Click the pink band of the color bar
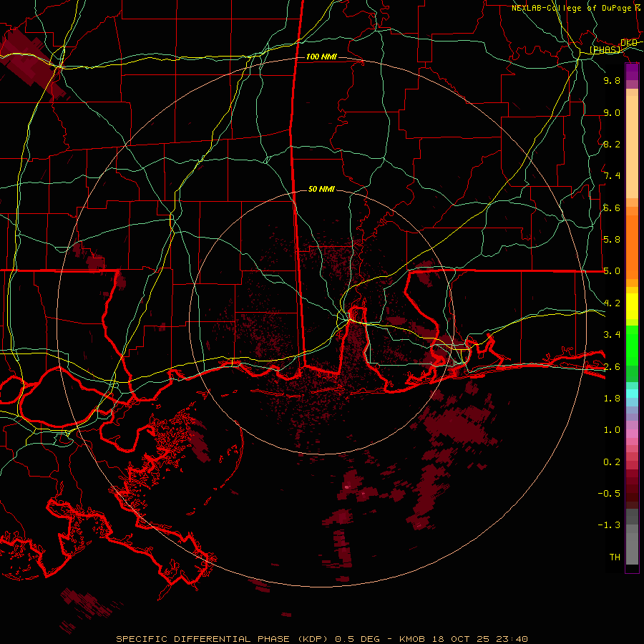The width and height of the screenshot is (644, 644). click(x=632, y=434)
